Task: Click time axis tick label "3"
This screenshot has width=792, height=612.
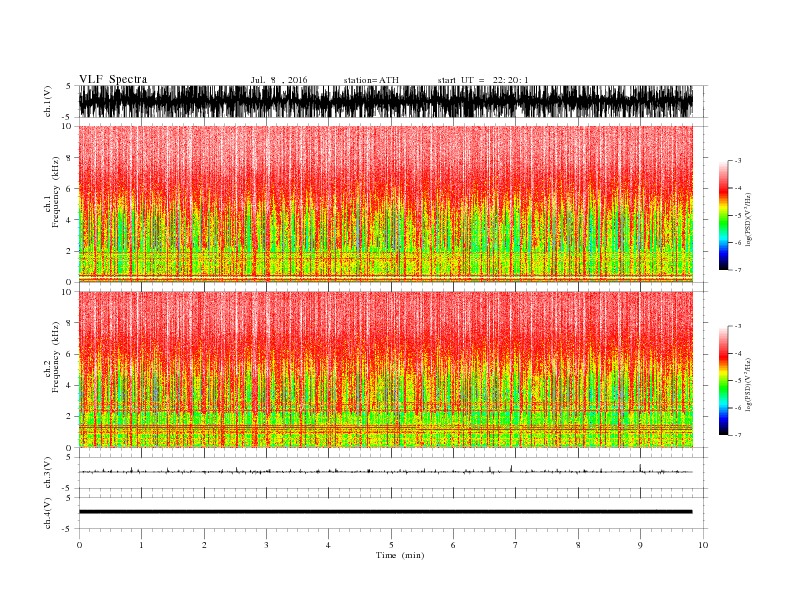Action: (266, 545)
